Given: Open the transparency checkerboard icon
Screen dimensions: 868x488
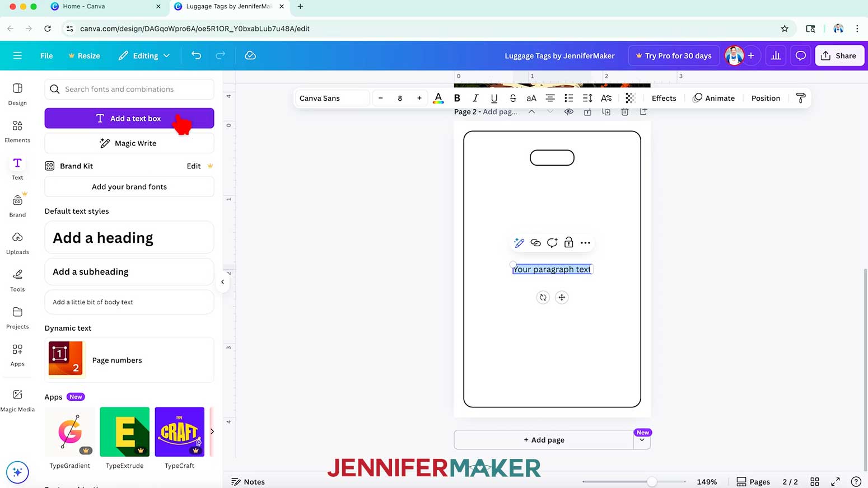Looking at the screenshot, I should [630, 98].
